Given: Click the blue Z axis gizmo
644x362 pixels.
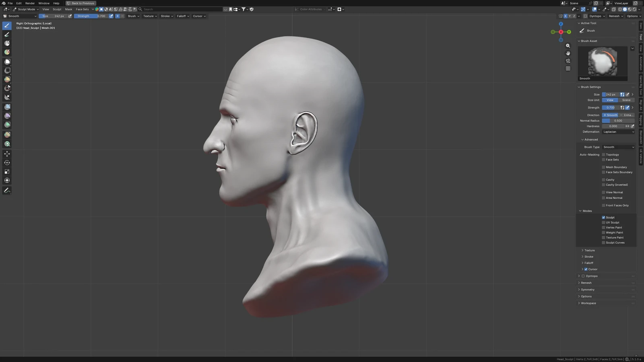Looking at the screenshot, I should [561, 24].
